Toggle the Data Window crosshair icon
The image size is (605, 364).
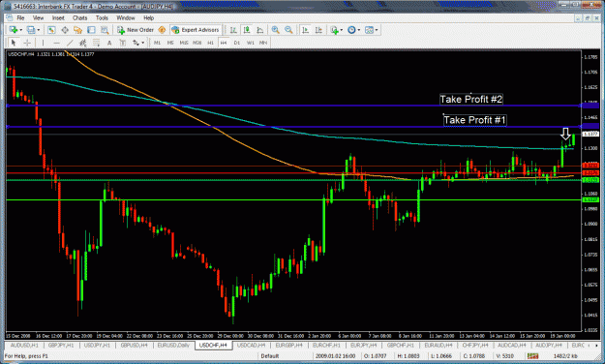coord(65,30)
